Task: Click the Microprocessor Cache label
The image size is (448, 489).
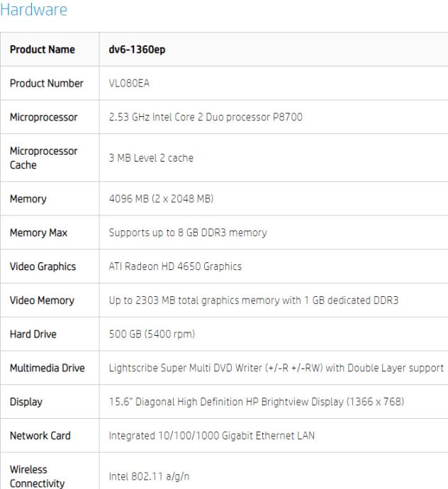Action: coord(43,158)
